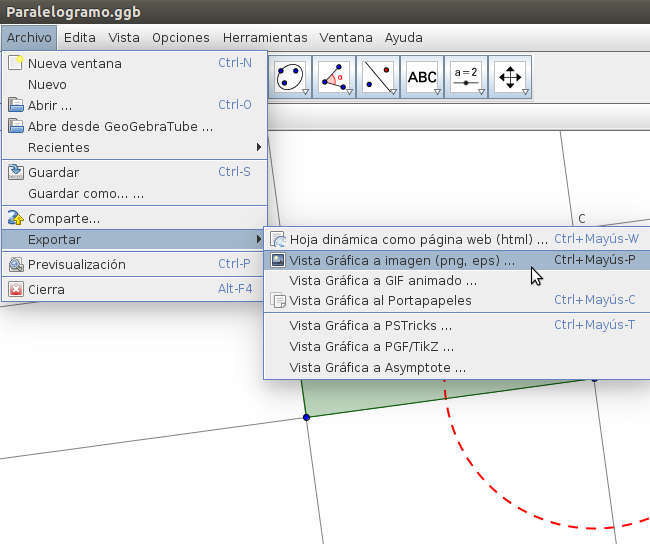Click the Guardar disk icon
Screen dimensions: 650x544
coord(16,172)
